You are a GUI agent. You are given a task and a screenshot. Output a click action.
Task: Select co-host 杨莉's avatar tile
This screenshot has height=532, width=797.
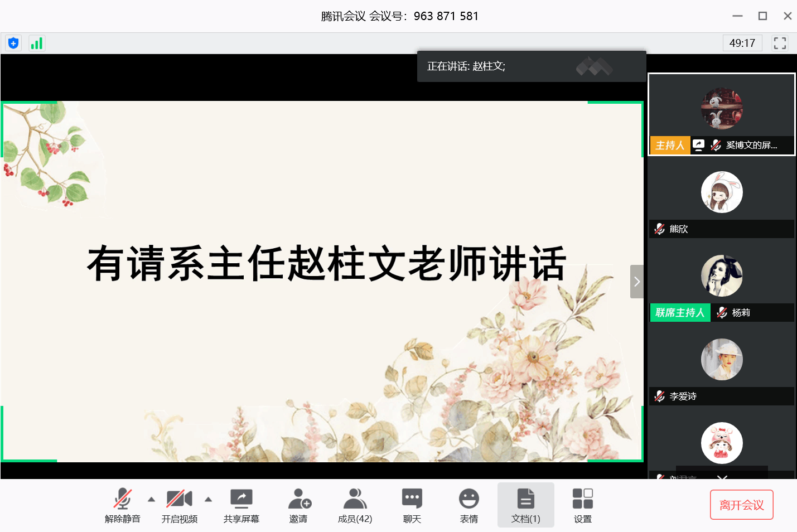pos(721,276)
